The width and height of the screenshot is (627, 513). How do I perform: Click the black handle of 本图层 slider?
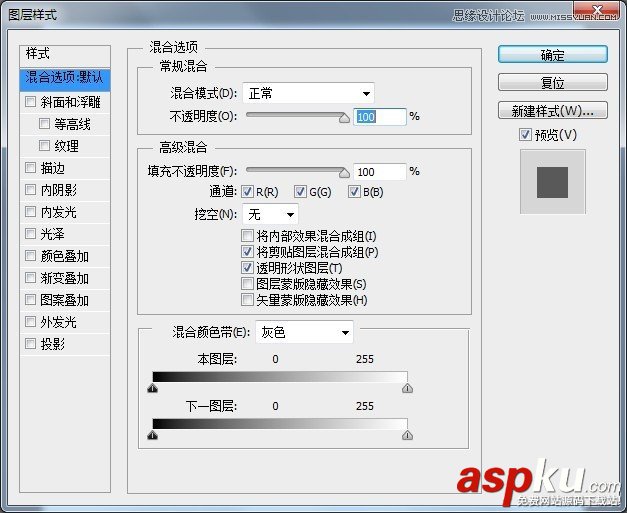pyautogui.click(x=152, y=388)
